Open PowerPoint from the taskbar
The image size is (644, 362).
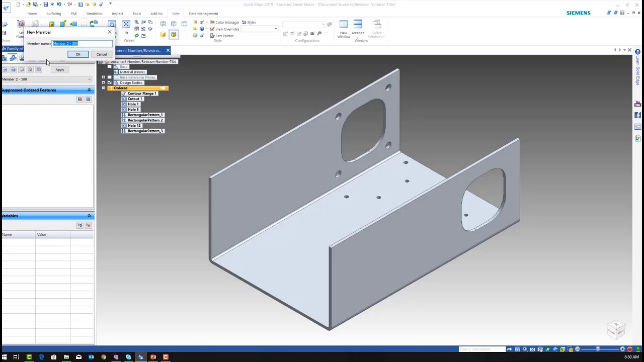[153, 357]
